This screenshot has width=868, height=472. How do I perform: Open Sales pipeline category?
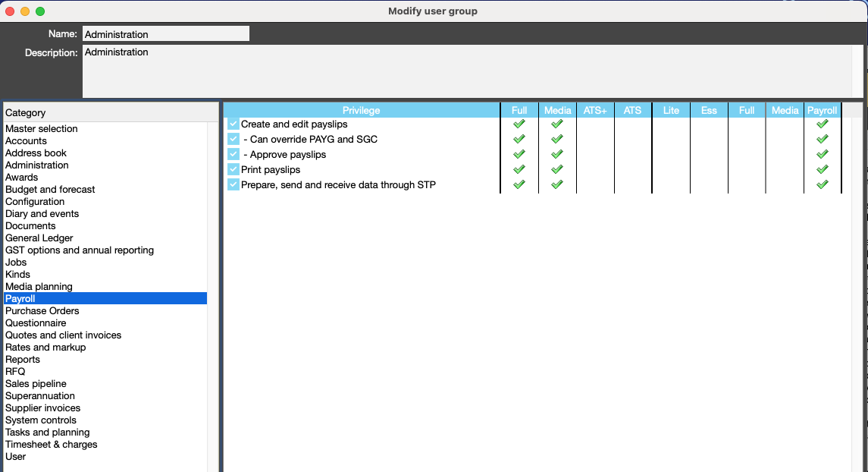(x=105, y=384)
